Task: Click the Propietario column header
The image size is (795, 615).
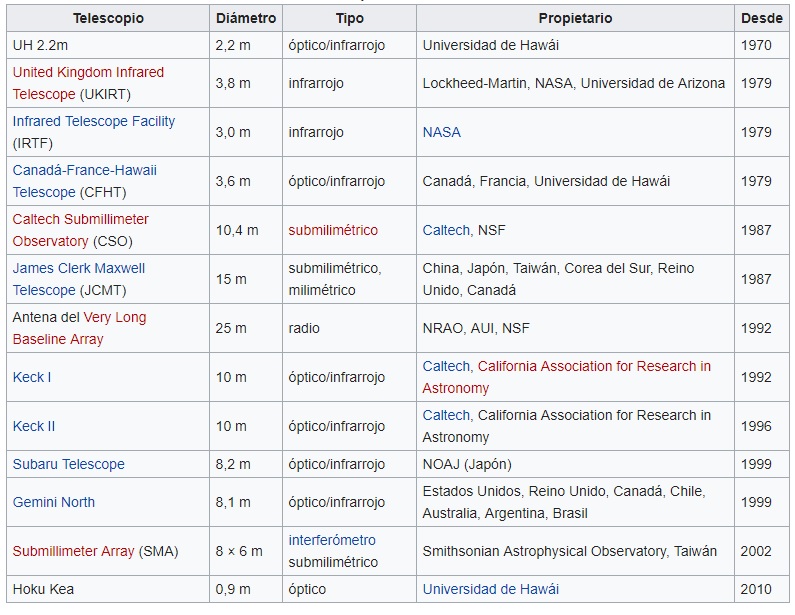Action: (575, 18)
